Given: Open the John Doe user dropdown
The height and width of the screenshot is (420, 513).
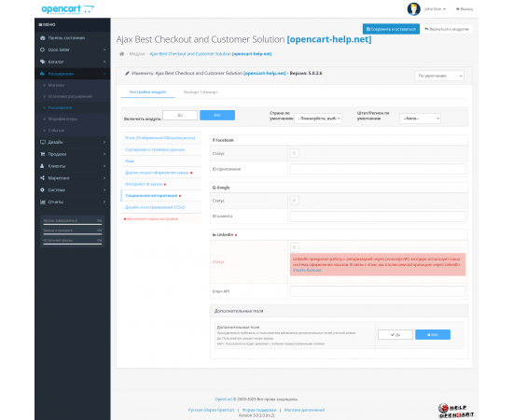Looking at the screenshot, I should pyautogui.click(x=435, y=9).
